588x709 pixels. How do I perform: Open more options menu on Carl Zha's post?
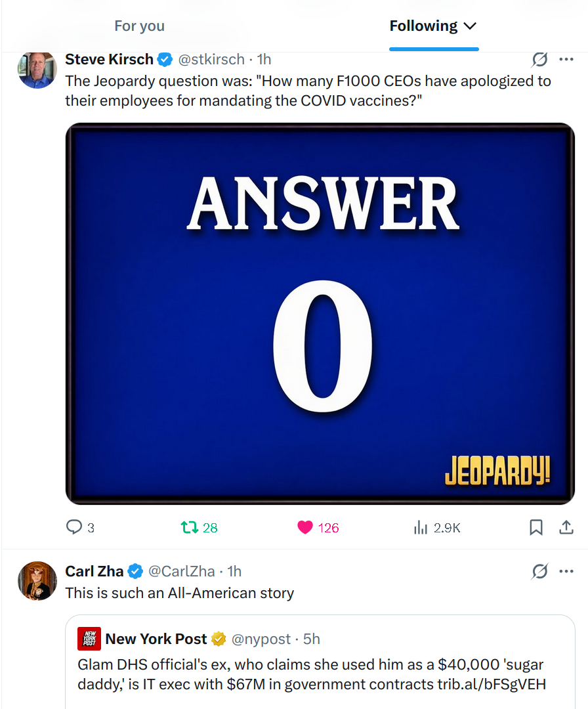coord(566,572)
